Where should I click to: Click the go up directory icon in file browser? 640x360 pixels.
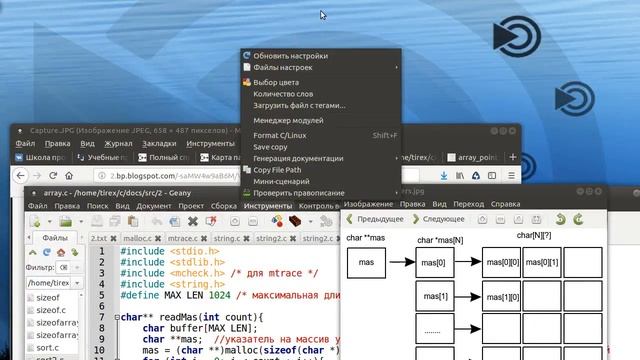(x=33, y=252)
